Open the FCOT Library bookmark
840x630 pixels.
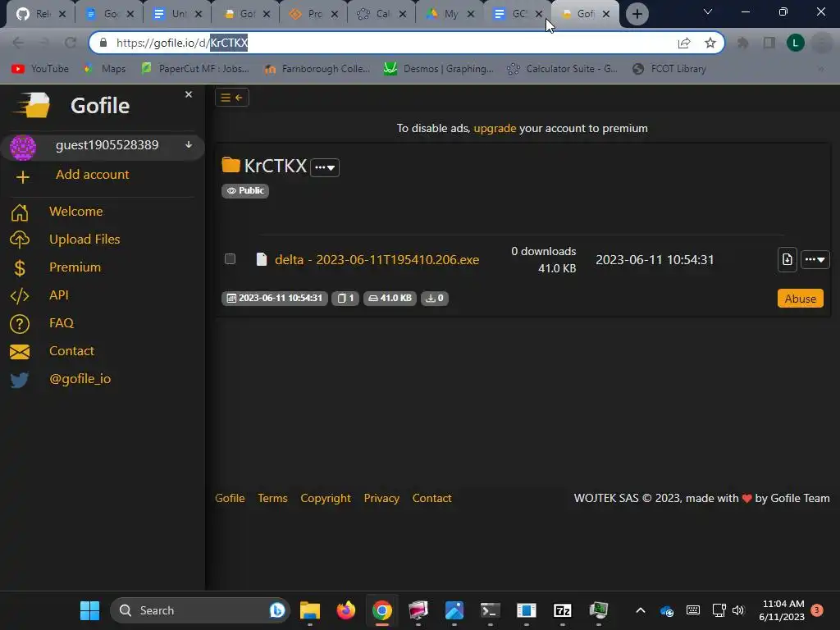click(x=669, y=69)
